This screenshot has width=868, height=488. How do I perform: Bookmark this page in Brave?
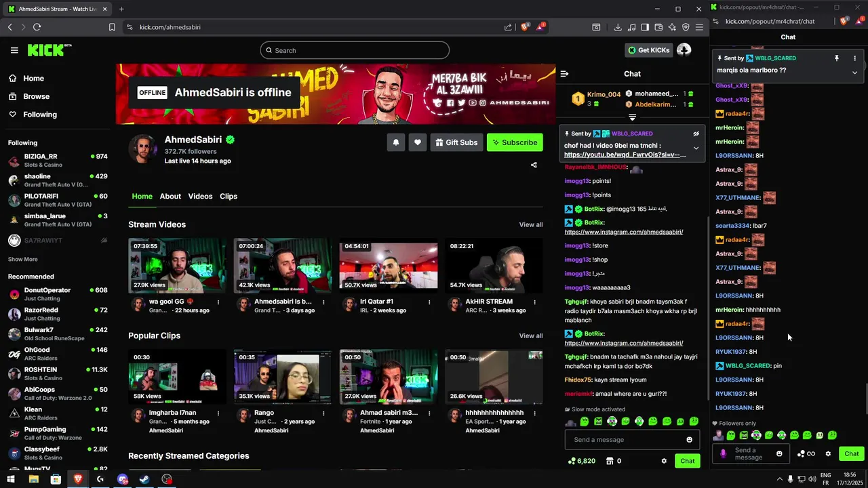tap(112, 27)
